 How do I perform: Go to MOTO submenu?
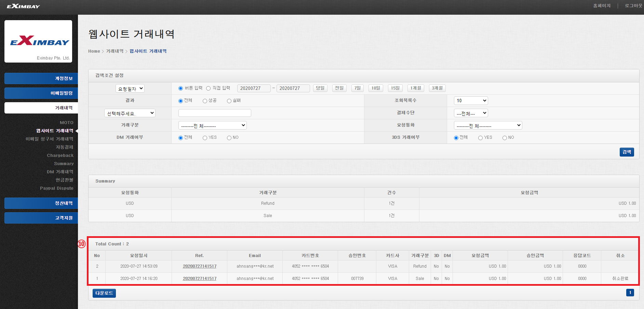point(67,122)
